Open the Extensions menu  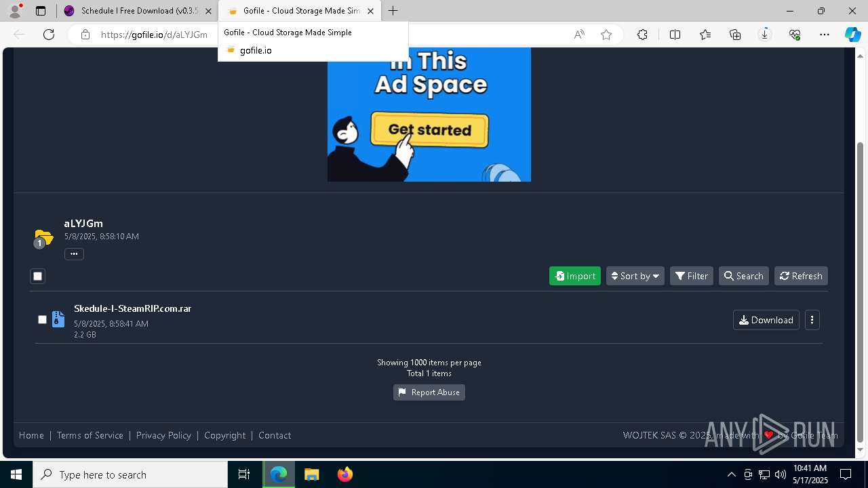click(642, 35)
